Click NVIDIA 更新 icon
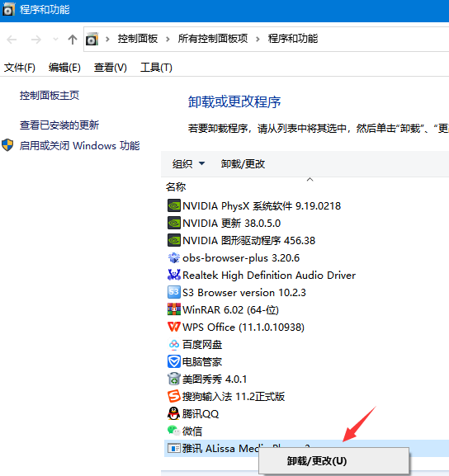Image resolution: width=449 pixels, height=476 pixels. (x=174, y=223)
